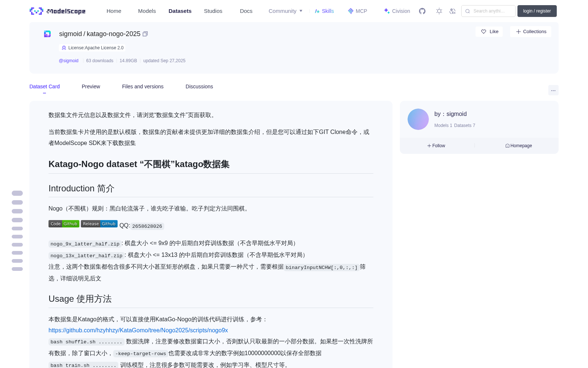Viewport: 588px width, 368px height.
Task: Follow the user sigmoid
Action: click(x=436, y=146)
